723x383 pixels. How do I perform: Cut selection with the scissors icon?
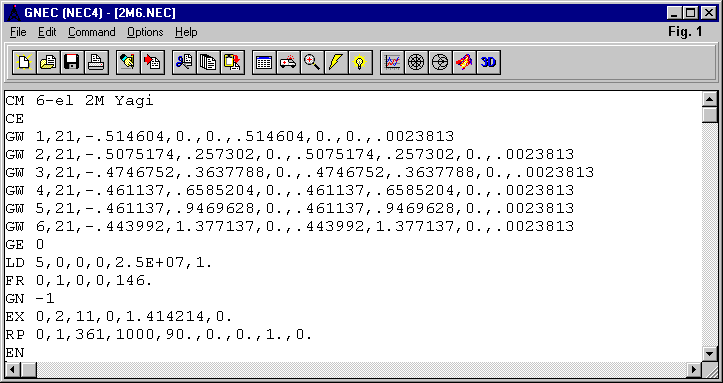click(x=184, y=62)
